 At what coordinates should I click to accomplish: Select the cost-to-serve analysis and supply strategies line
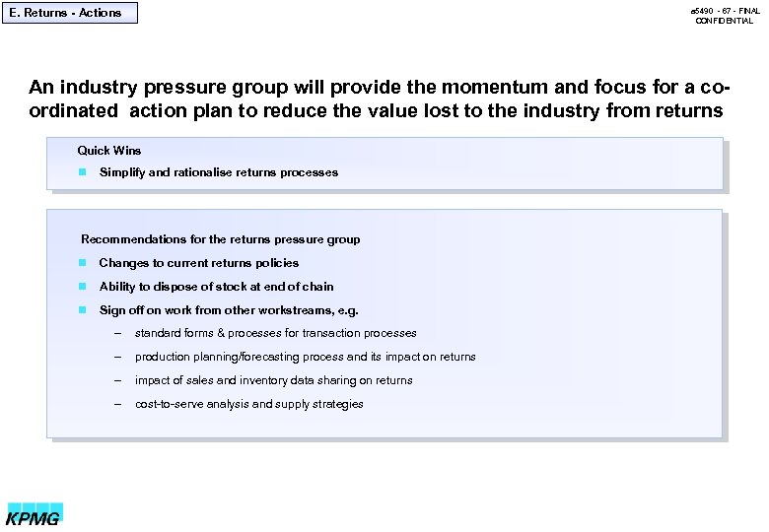tap(248, 404)
